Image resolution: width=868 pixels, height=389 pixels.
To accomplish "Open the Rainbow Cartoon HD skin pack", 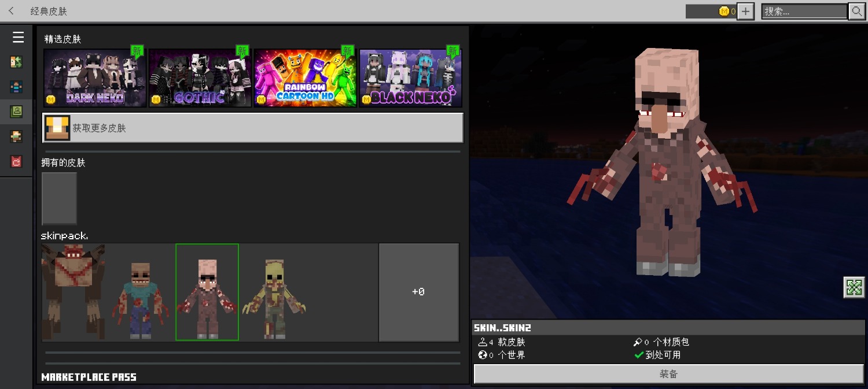I will point(306,77).
